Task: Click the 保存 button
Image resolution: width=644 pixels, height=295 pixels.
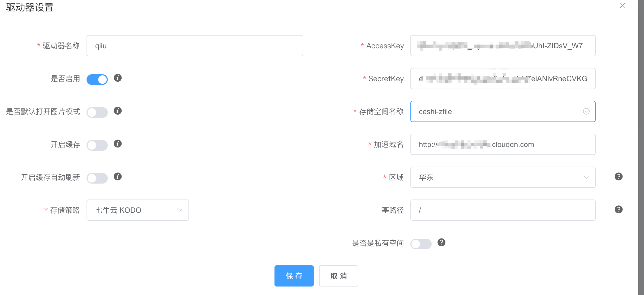Action: 294,276
